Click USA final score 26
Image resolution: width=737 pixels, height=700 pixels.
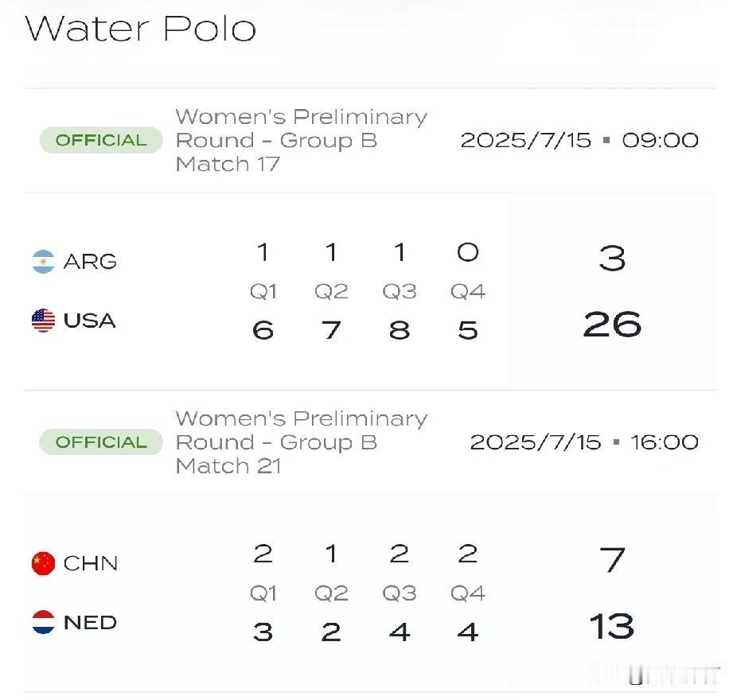612,325
